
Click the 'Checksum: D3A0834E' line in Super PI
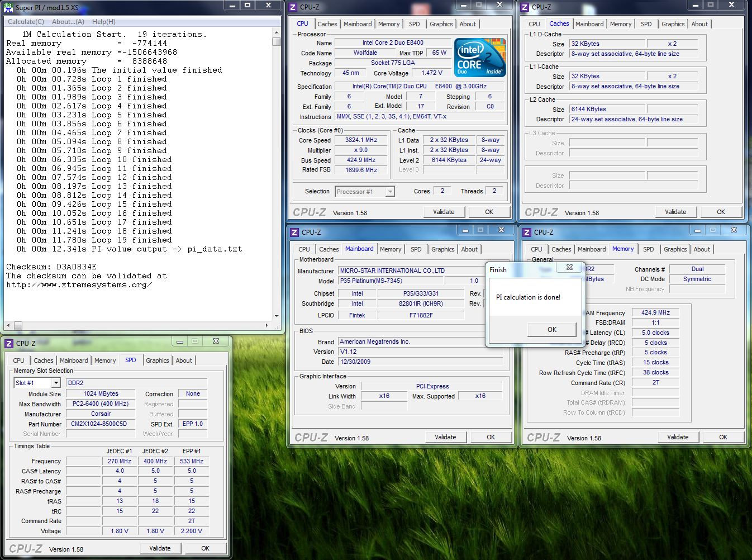[51, 267]
